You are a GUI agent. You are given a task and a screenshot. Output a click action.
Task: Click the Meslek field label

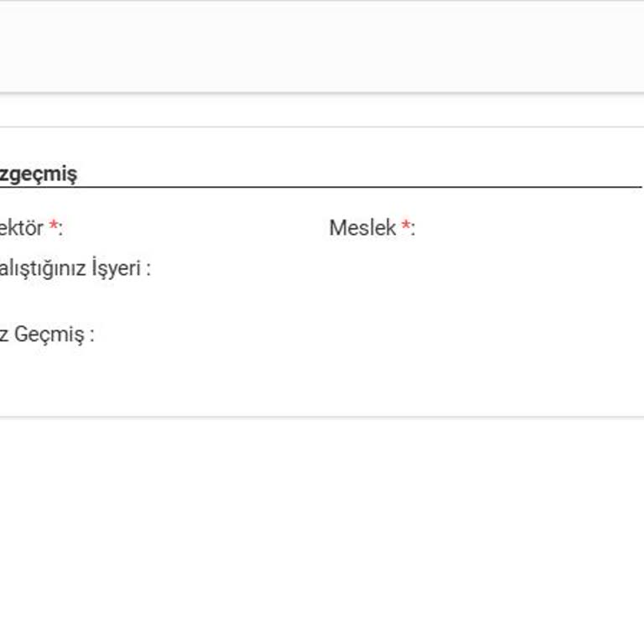click(x=362, y=227)
